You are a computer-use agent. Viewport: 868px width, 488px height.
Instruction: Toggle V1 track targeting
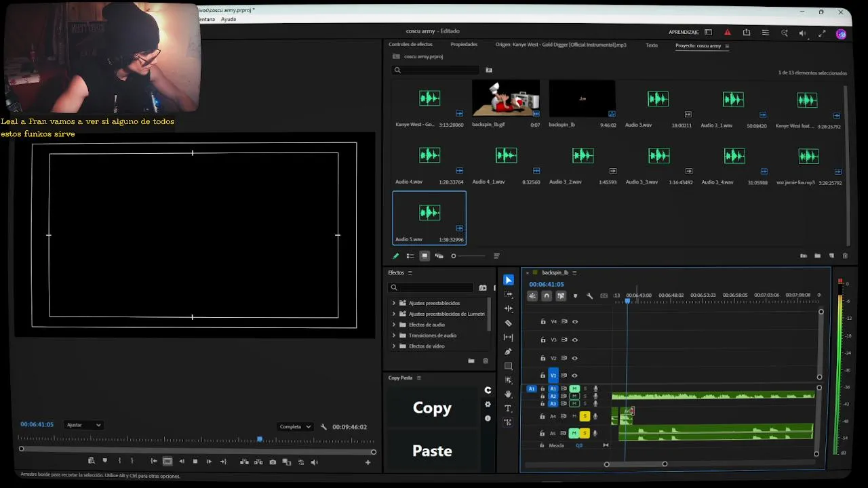553,375
